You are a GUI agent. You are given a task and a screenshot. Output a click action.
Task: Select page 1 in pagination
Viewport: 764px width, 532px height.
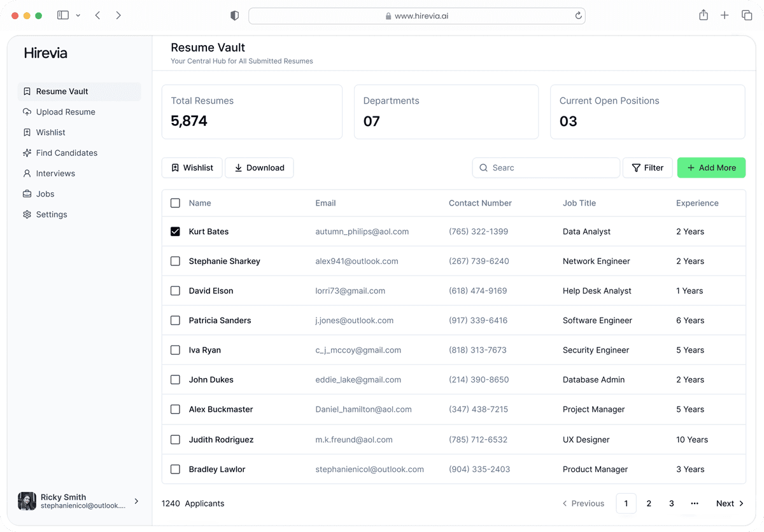click(626, 503)
